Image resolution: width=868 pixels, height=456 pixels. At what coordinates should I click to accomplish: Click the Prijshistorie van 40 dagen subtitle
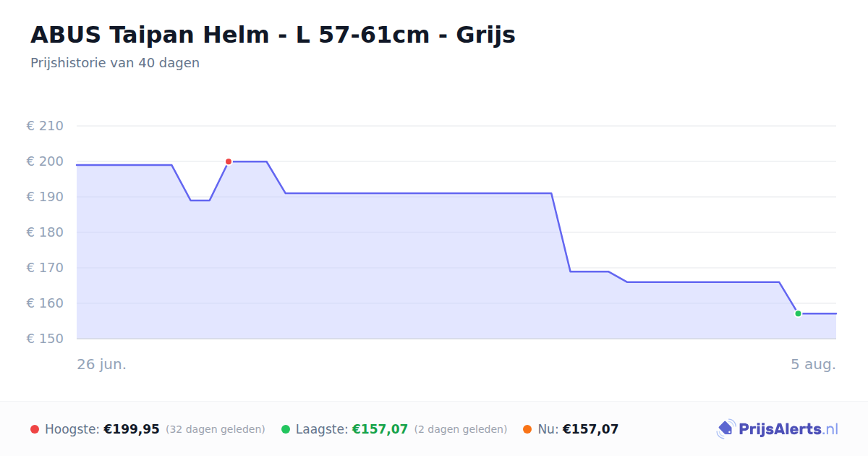tap(115, 63)
